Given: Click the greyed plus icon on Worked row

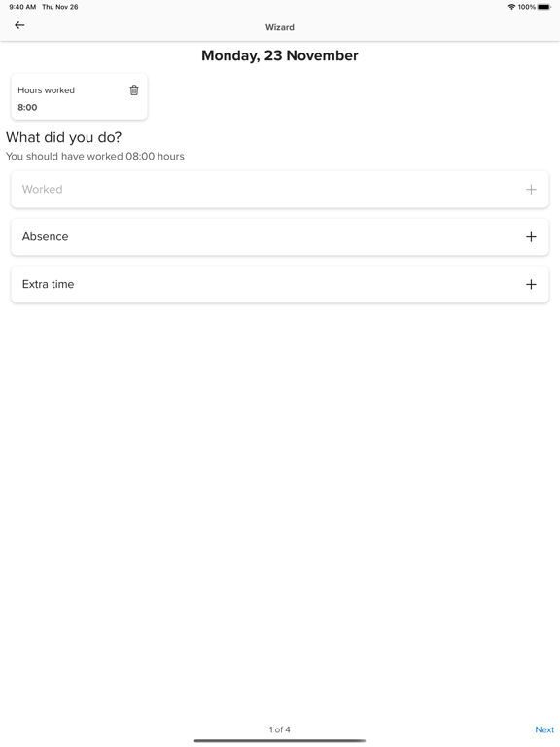Looking at the screenshot, I should 531,189.
